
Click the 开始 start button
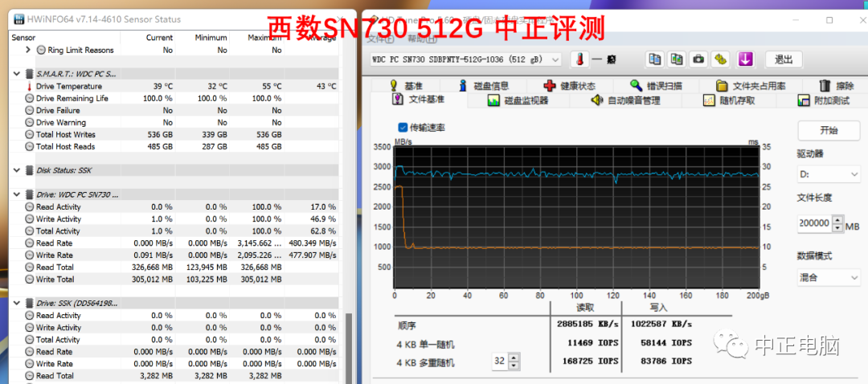(829, 131)
